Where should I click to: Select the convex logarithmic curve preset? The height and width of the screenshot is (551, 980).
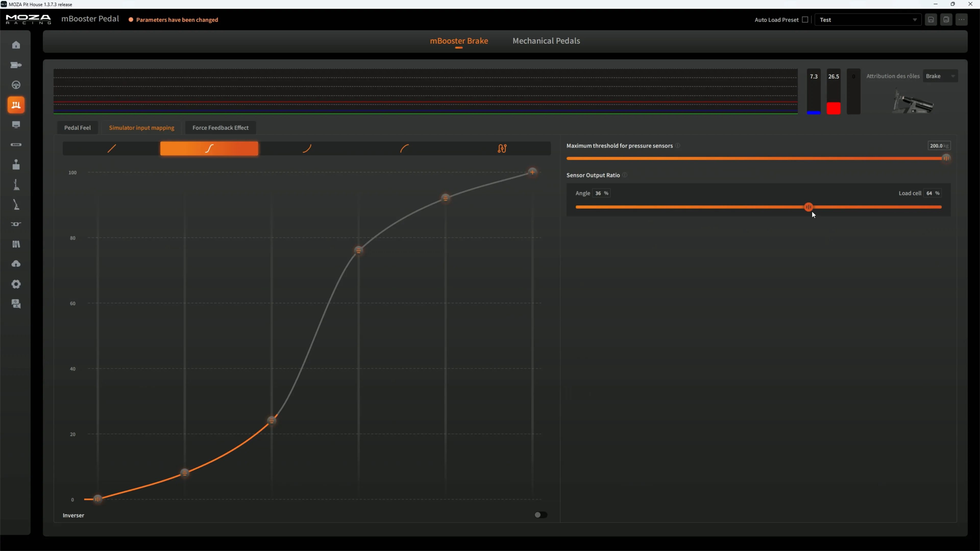point(405,148)
